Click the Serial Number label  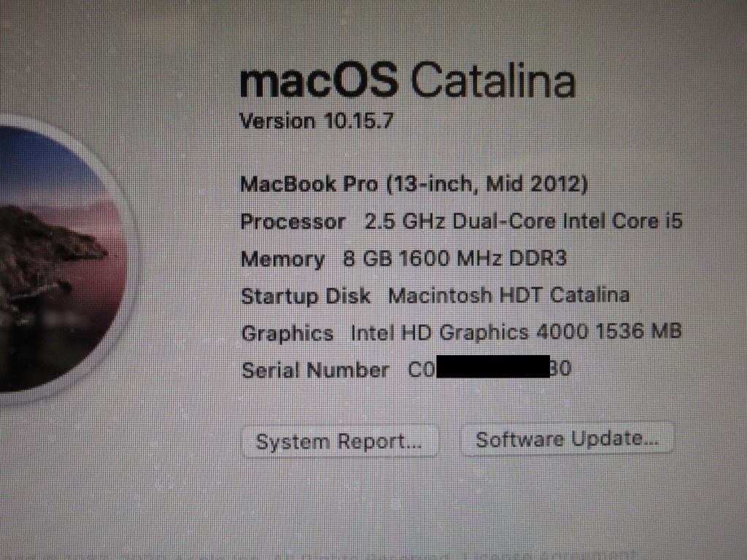[x=315, y=370]
